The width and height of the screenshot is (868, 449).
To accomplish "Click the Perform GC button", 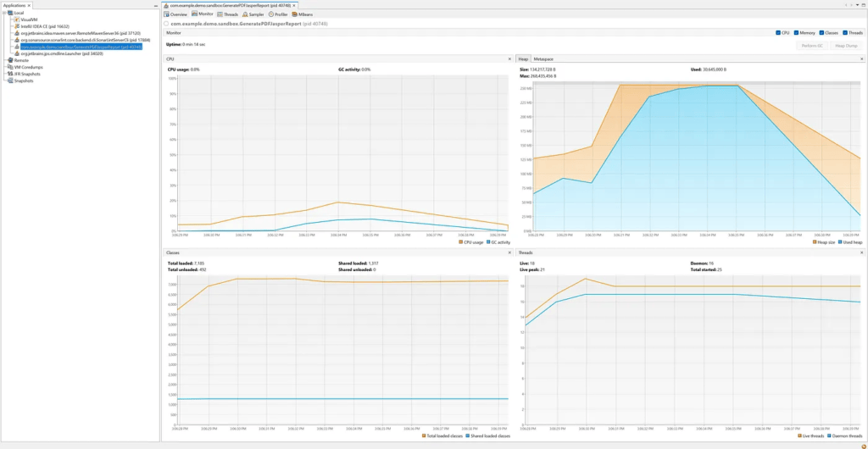I will (814, 46).
